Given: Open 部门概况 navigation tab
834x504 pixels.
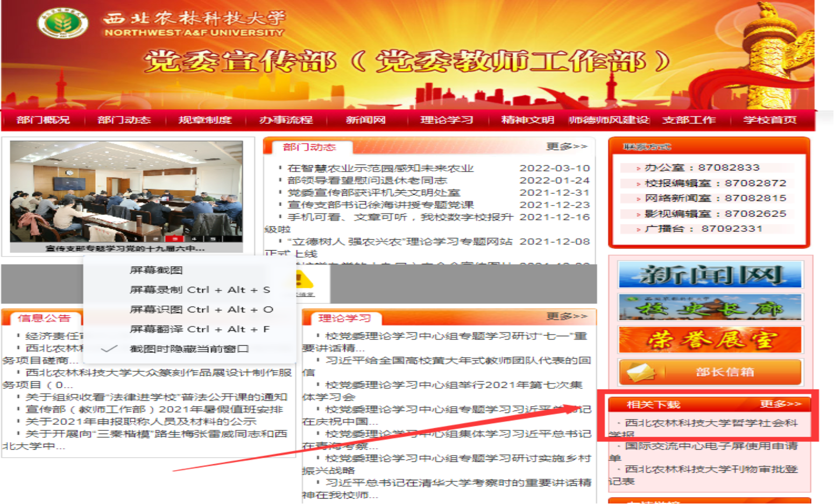Looking at the screenshot, I should point(43,120).
